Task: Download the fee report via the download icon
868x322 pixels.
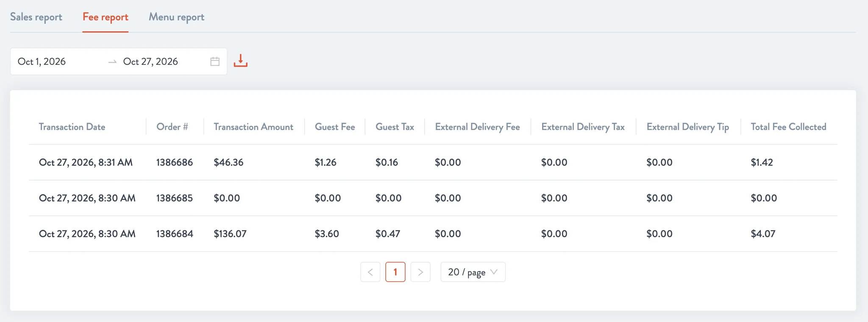Action: 240,61
